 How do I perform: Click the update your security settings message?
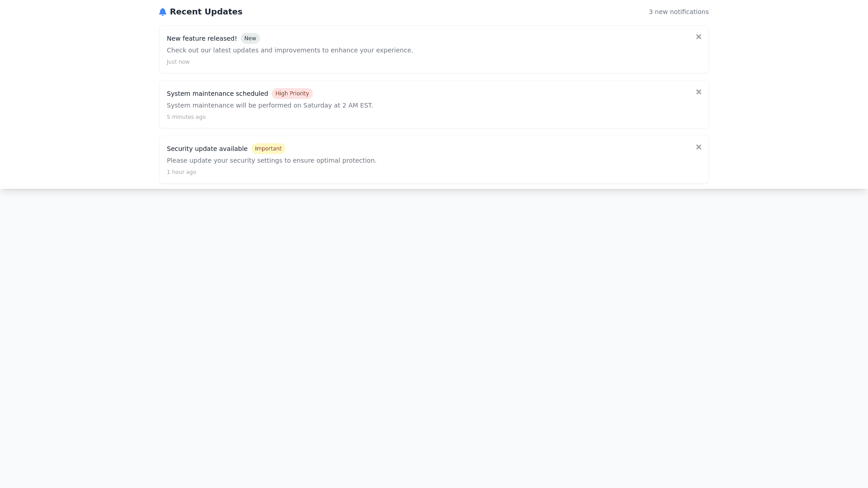coord(271,160)
